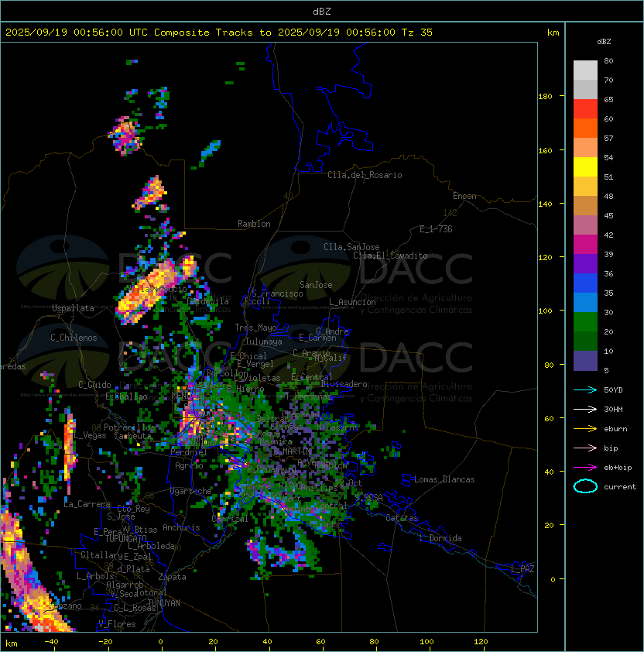
Task: Click the 120 km bottom axis tick label
Action: [x=481, y=642]
